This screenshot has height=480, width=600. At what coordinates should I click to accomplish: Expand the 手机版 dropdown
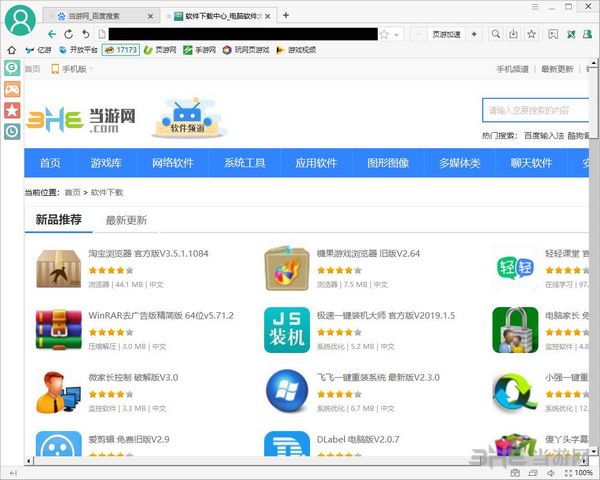tap(72, 69)
